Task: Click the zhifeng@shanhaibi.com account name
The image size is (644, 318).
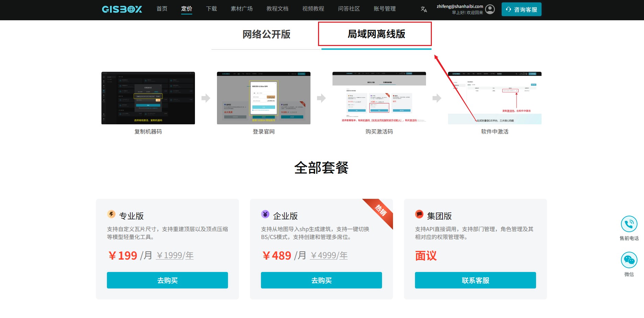Action: click(460, 6)
